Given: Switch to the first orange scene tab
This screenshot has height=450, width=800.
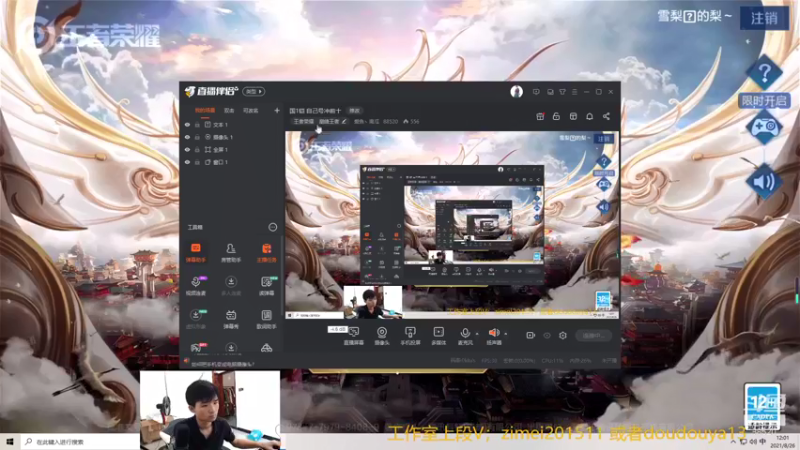Looking at the screenshot, I should pyautogui.click(x=205, y=110).
